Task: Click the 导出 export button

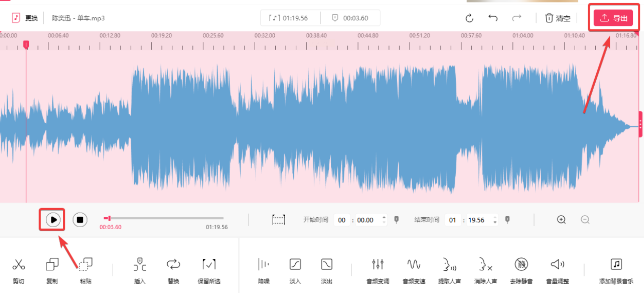Action: click(614, 18)
